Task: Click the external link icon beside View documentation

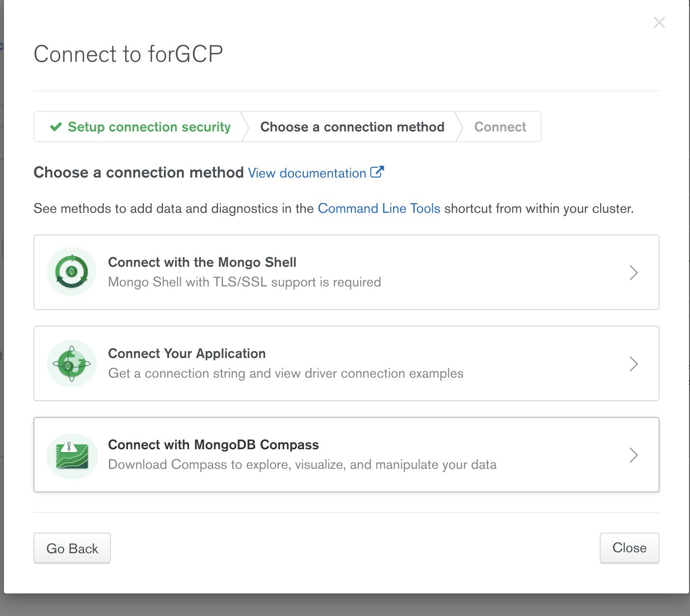Action: [x=377, y=172]
